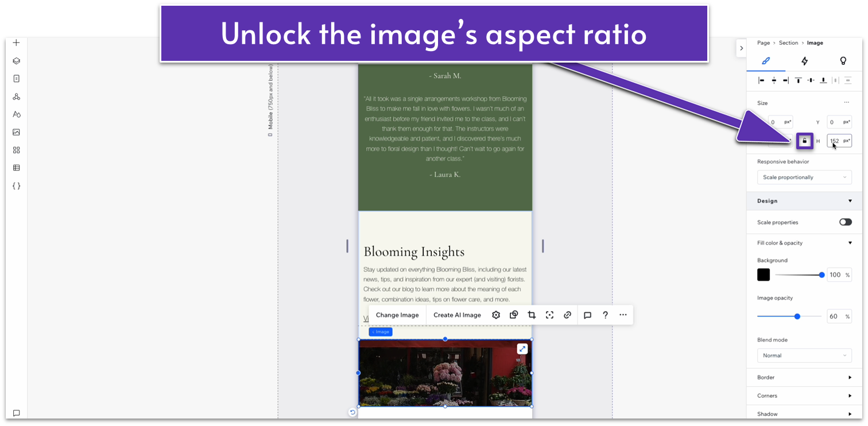Toggle the aspect ratio lock
Viewport: 868px width, 426px height.
(x=804, y=141)
